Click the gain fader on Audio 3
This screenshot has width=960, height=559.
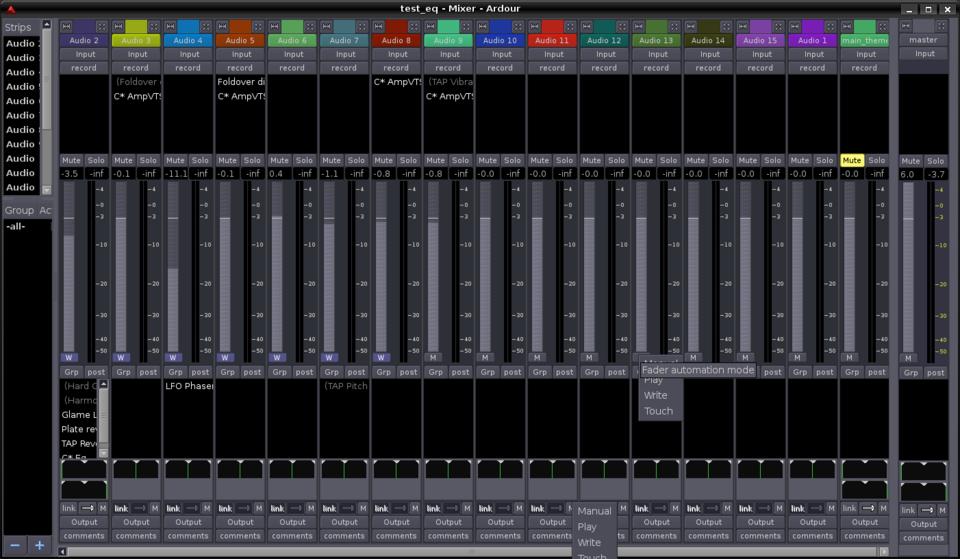pos(121,270)
